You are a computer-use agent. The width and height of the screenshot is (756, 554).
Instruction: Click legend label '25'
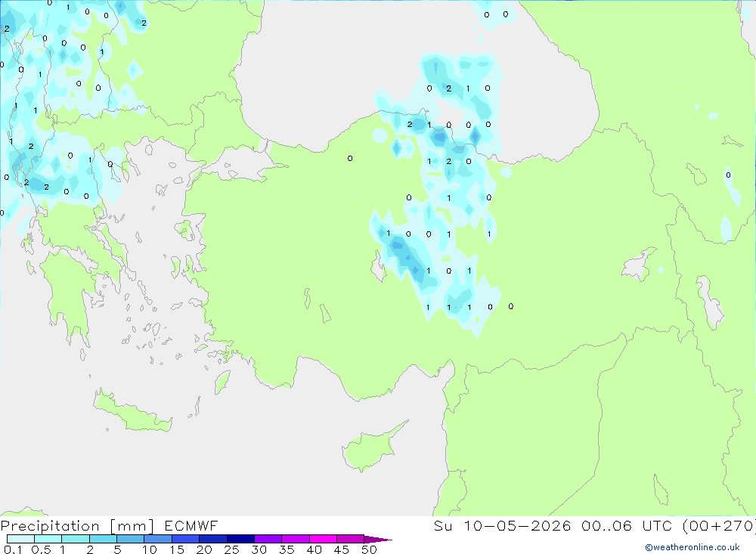click(x=231, y=549)
